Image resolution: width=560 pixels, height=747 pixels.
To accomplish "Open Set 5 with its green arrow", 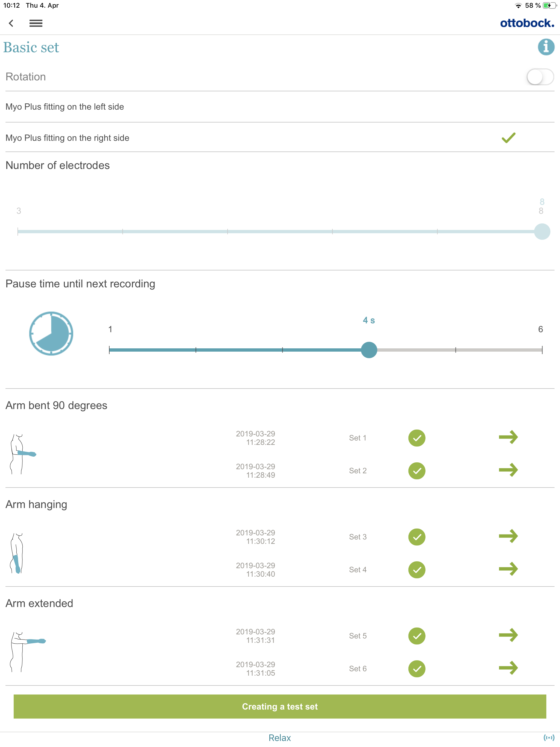I will click(x=508, y=635).
